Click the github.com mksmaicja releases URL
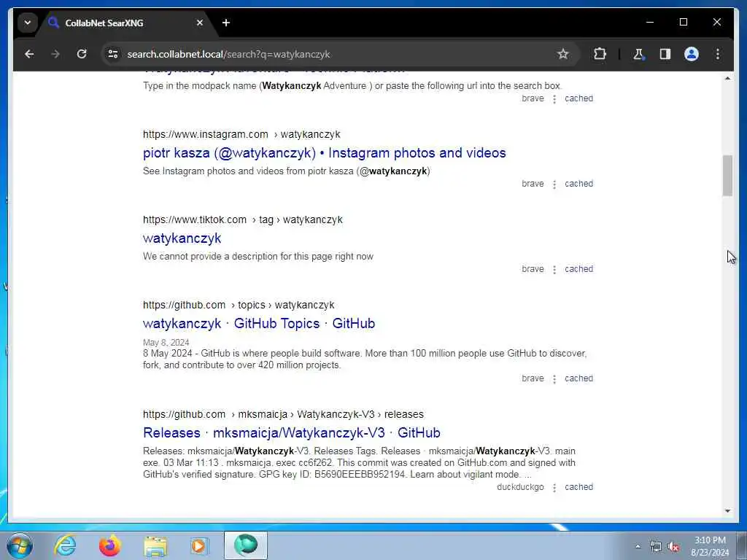The height and width of the screenshot is (560, 747). point(283,414)
